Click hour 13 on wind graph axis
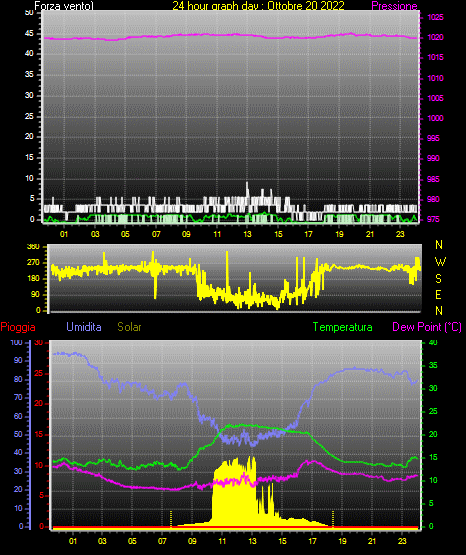466x555 pixels. pos(247,234)
